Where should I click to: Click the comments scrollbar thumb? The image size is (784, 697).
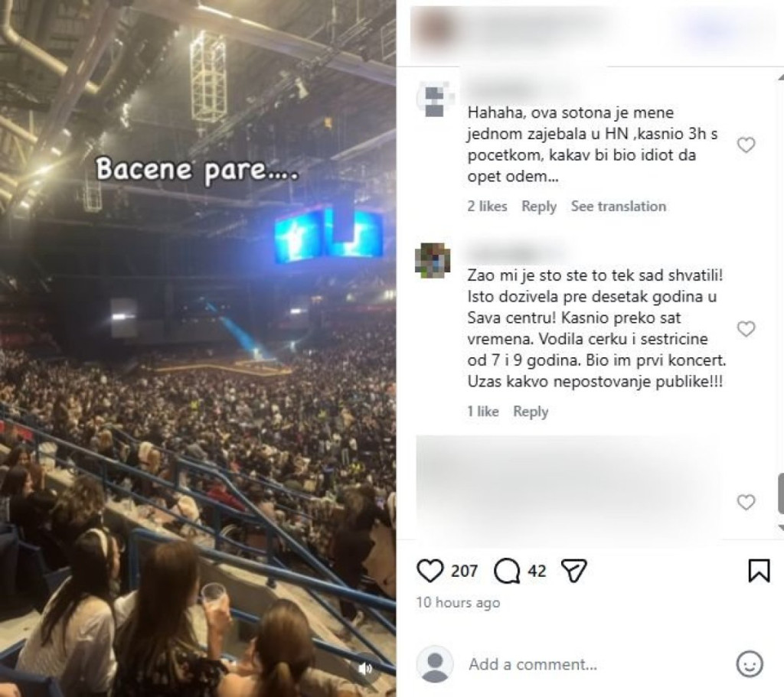point(780,494)
